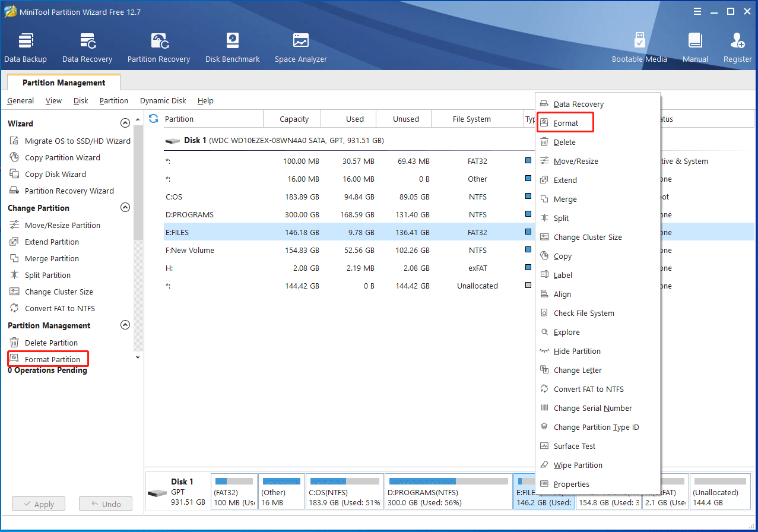Open Space Analyzer
Image resolution: width=758 pixels, height=532 pixels.
(301, 47)
